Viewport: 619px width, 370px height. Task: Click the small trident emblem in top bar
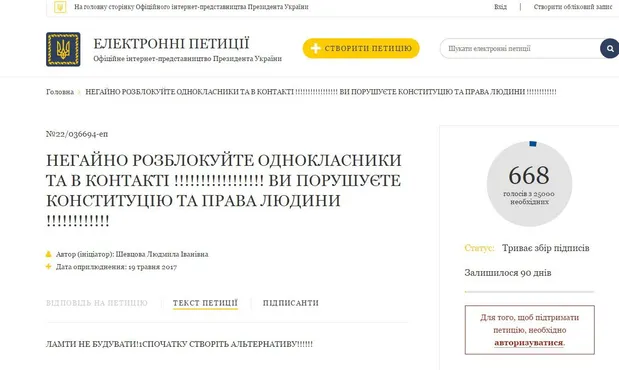[x=60, y=7]
